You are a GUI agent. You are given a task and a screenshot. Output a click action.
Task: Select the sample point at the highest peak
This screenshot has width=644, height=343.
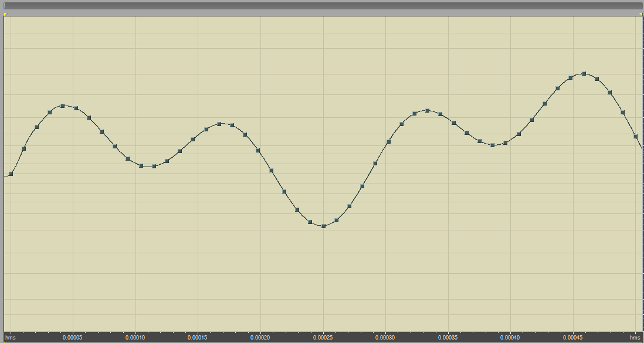coord(584,74)
